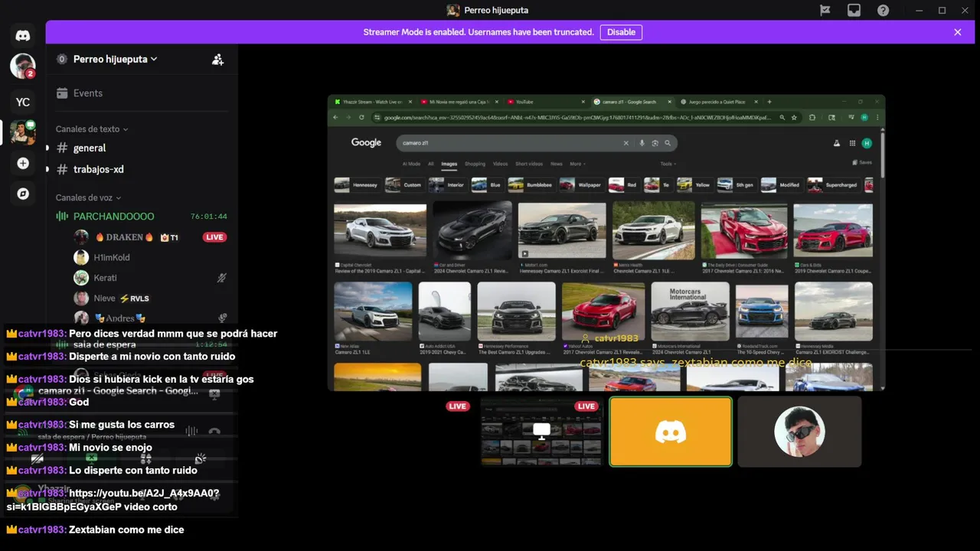This screenshot has width=980, height=551.
Task: Watch DRAKEN's LIVE stream badge
Action: pyautogui.click(x=215, y=237)
